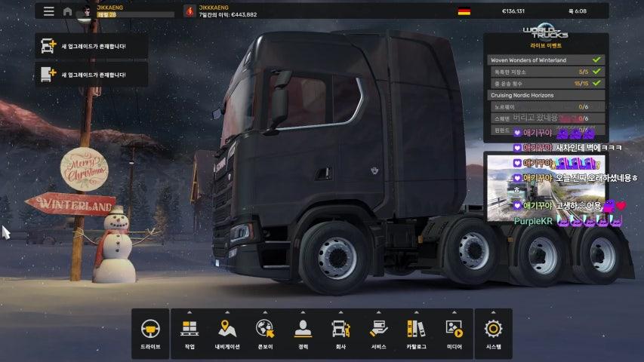Image resolution: width=644 pixels, height=362 pixels.
Task: Open the Services (서비스) card icon
Action: click(x=378, y=330)
